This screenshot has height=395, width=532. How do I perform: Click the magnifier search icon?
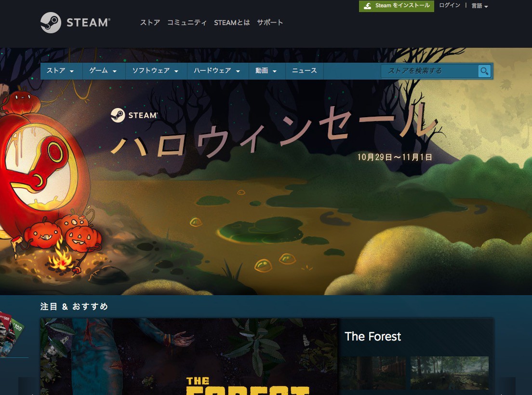pos(484,71)
